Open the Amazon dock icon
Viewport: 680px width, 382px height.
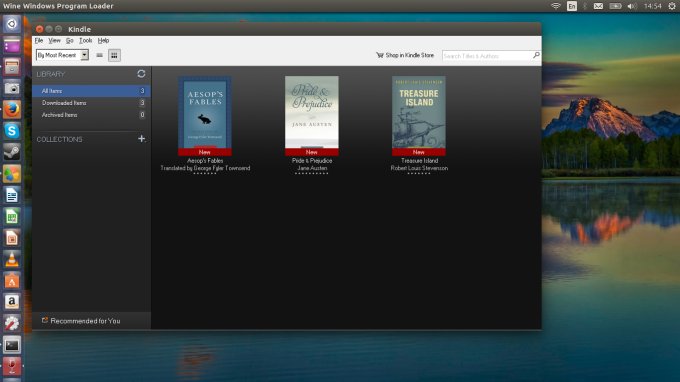click(12, 302)
